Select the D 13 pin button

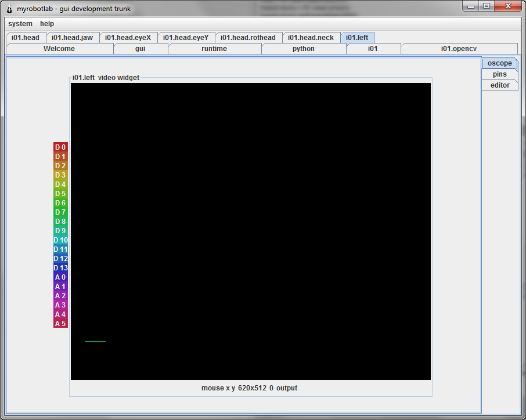60,268
